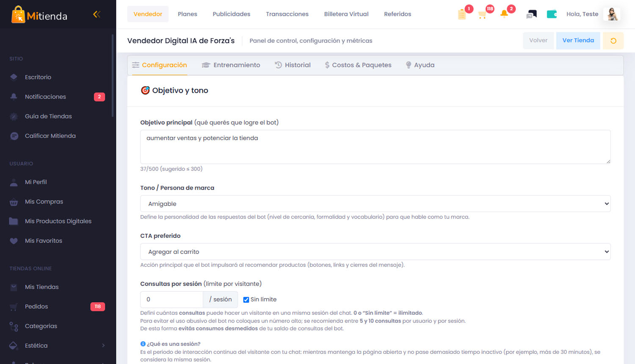The width and height of the screenshot is (635, 364).
Task: Click the Objetivo principal text area
Action: (x=375, y=147)
